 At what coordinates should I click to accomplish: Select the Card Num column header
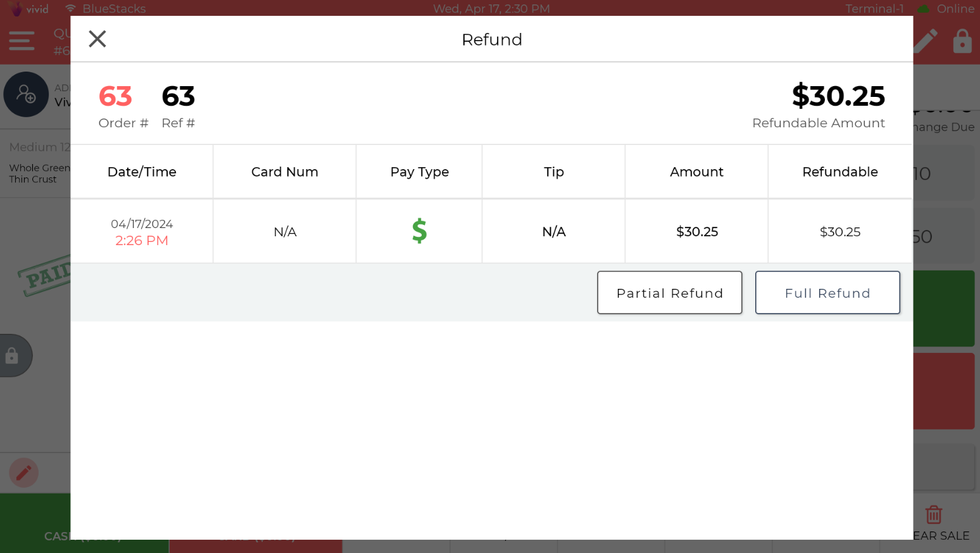[285, 172]
